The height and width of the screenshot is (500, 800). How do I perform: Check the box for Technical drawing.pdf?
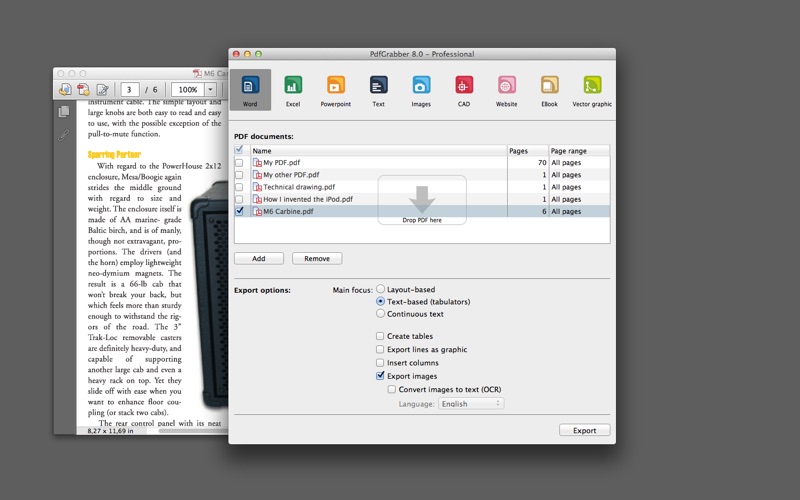239,187
